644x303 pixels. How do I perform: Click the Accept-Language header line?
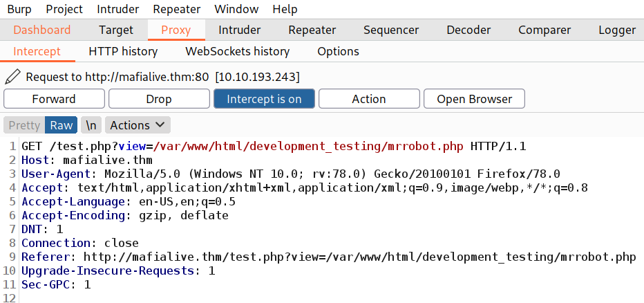coord(129,202)
